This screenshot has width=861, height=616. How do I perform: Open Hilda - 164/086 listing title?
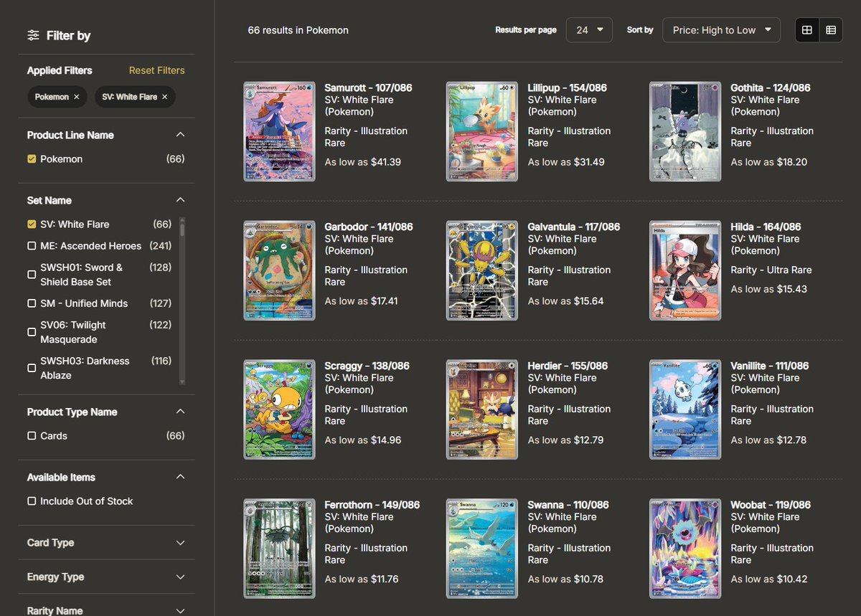coord(766,227)
